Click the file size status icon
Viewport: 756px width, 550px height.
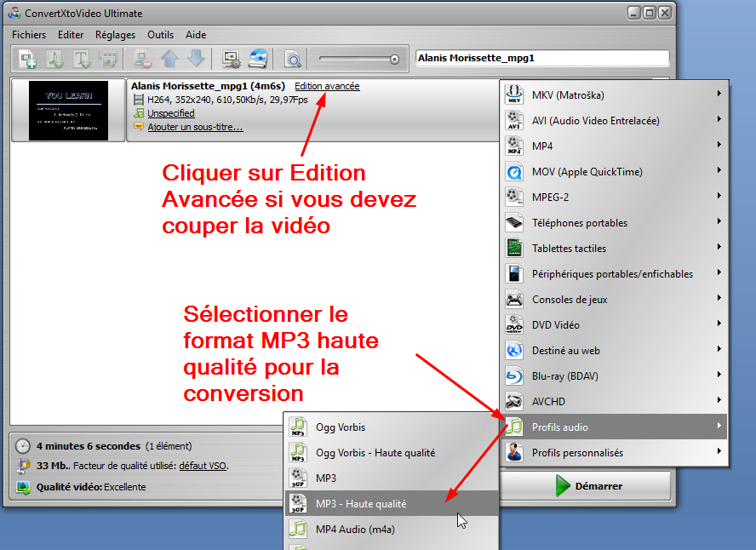coord(23,466)
